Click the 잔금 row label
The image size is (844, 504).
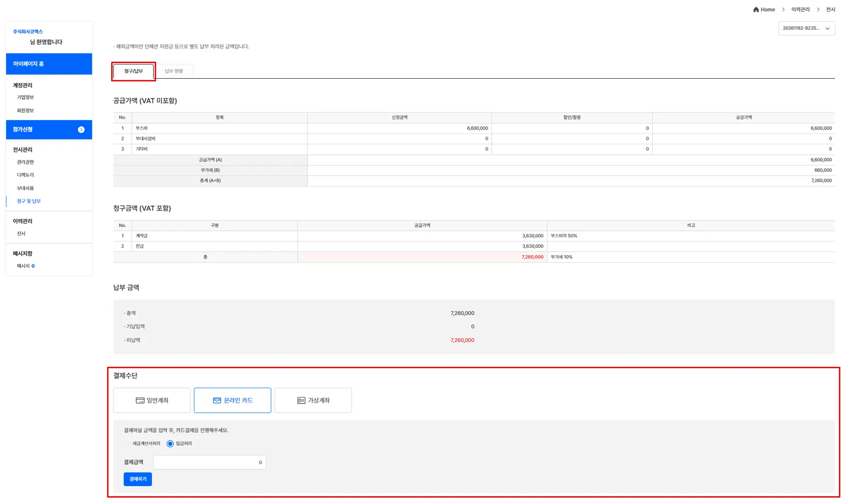pyautogui.click(x=140, y=247)
